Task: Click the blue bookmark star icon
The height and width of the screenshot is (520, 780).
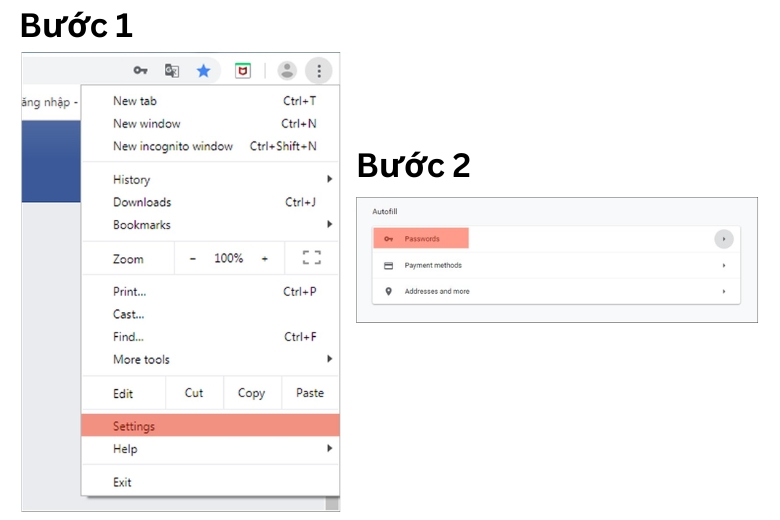Action: tap(204, 71)
